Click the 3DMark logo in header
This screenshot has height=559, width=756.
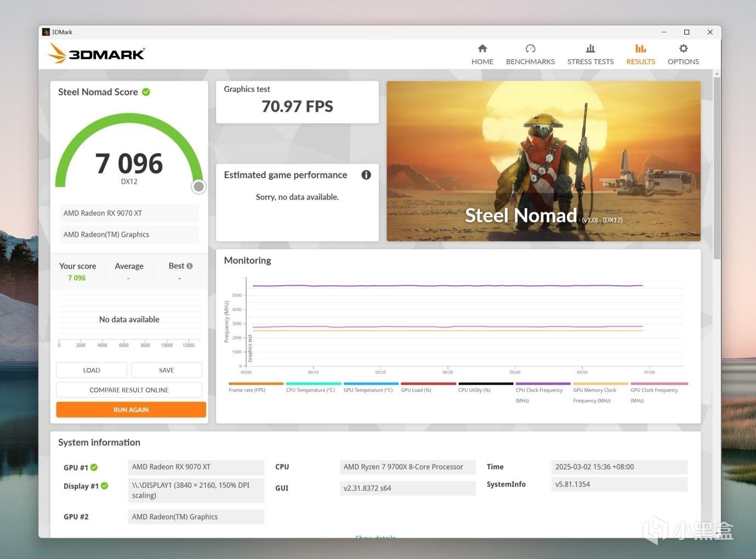click(x=96, y=53)
